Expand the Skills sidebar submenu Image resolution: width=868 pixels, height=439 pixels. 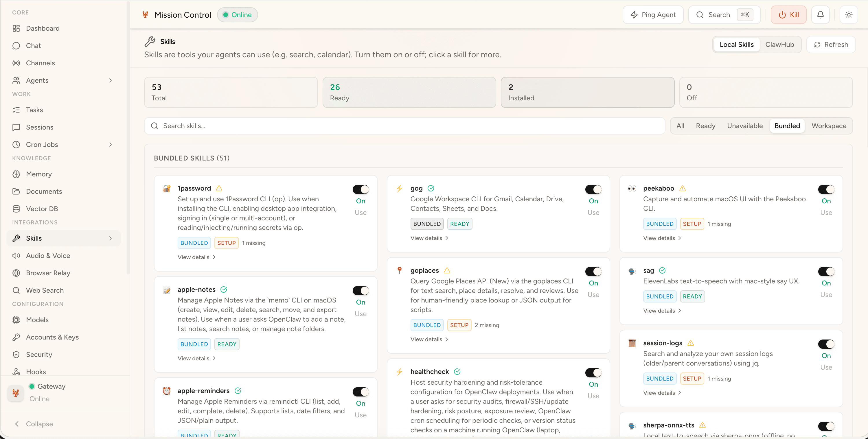tap(111, 238)
